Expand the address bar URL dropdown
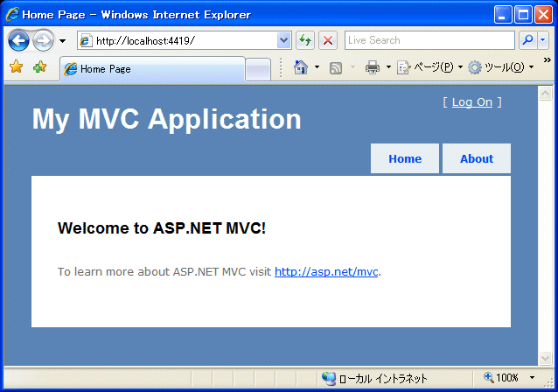The width and height of the screenshot is (558, 392). pos(283,40)
